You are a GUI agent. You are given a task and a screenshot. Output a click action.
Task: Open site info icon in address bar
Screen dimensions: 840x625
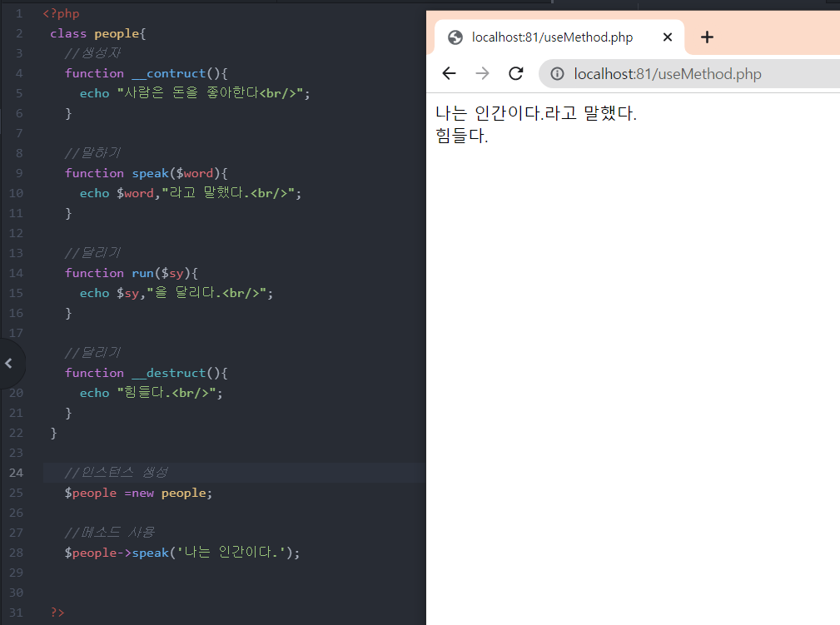pos(557,74)
